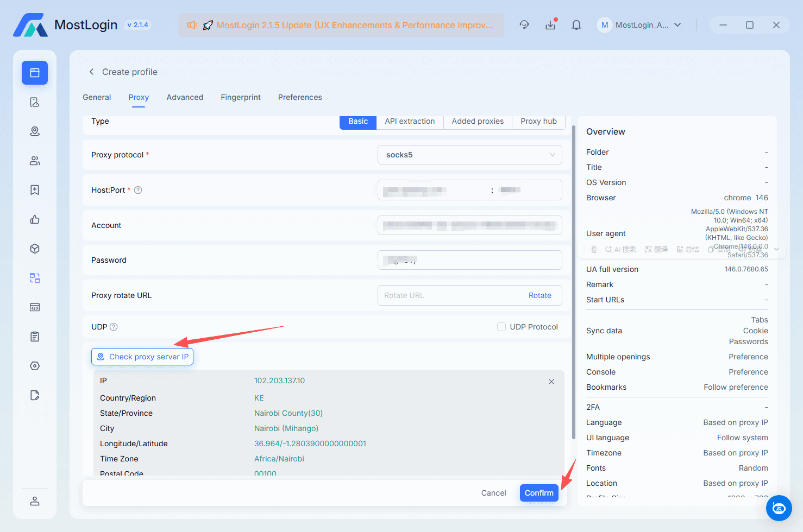Click the Overview heading
The image size is (803, 532).
(x=606, y=131)
